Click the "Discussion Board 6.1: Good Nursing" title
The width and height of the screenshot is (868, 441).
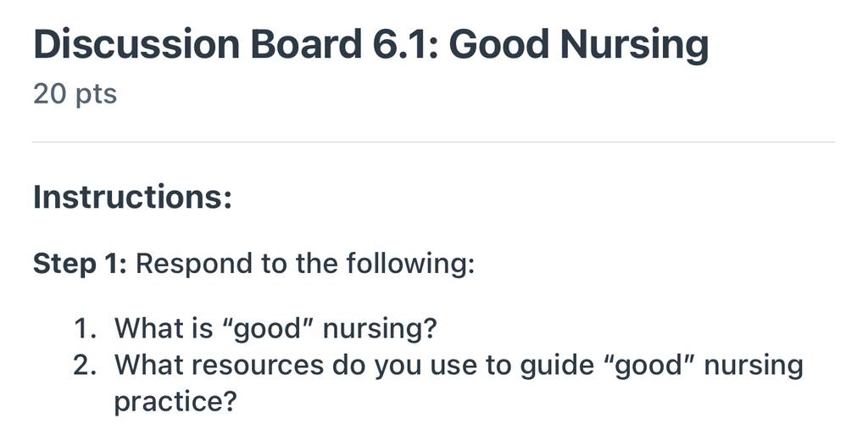(371, 46)
